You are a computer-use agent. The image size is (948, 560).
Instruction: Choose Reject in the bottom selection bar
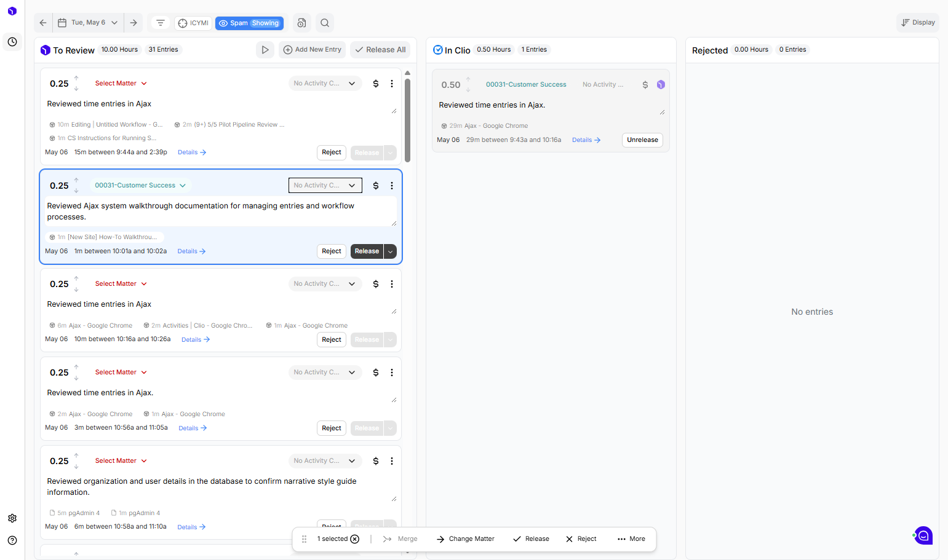[581, 539]
